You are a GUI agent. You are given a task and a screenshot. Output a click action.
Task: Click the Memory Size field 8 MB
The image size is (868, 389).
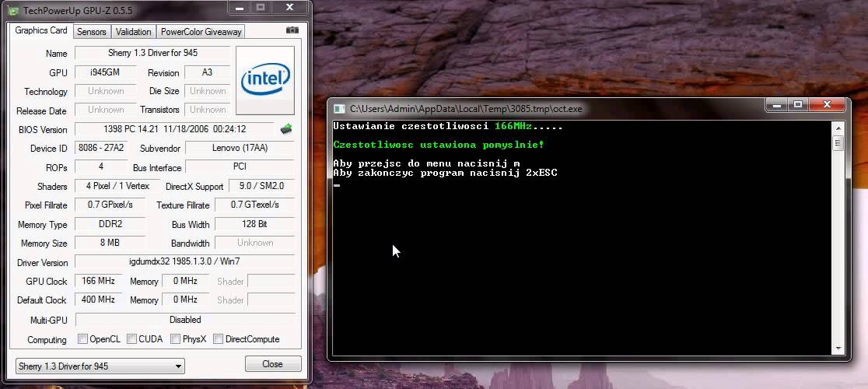tap(110, 243)
